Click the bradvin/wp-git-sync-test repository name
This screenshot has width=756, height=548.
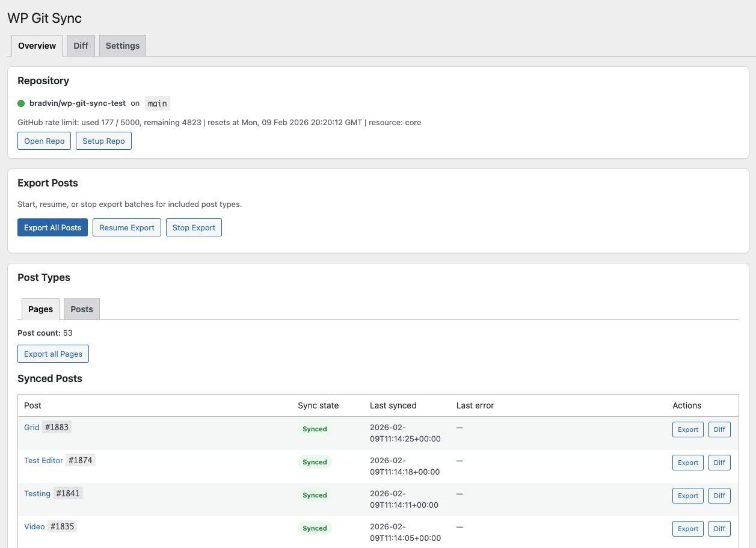coord(78,103)
